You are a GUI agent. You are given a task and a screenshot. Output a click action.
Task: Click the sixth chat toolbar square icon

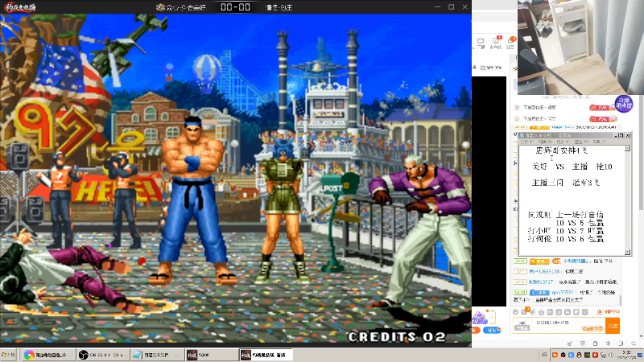(559, 312)
